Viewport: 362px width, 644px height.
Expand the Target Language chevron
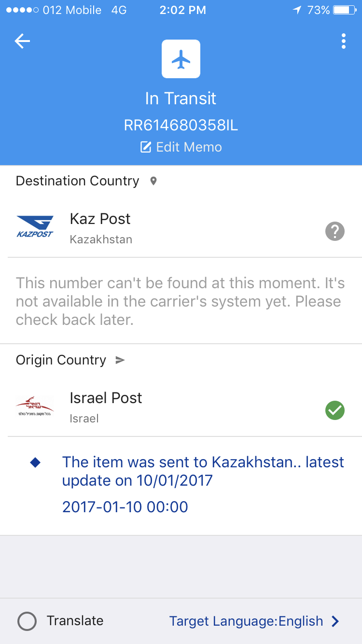335,621
